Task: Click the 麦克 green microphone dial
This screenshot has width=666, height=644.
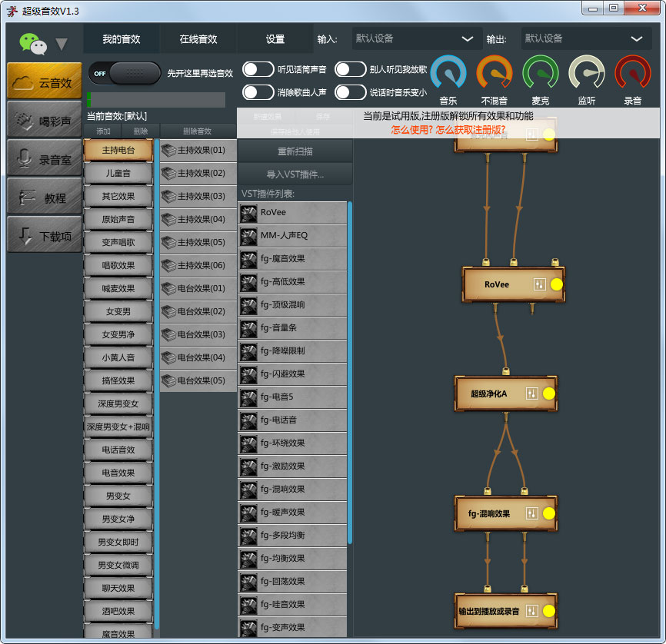Action: (541, 75)
